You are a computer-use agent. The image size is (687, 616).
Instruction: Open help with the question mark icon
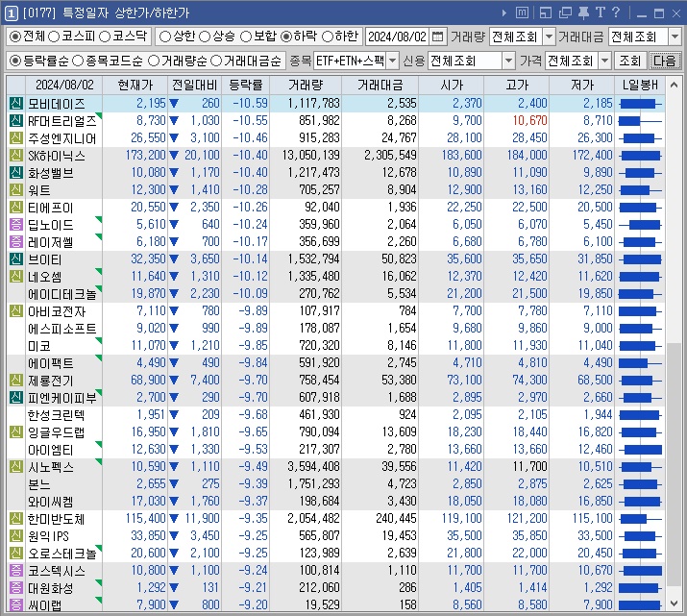pos(616,12)
